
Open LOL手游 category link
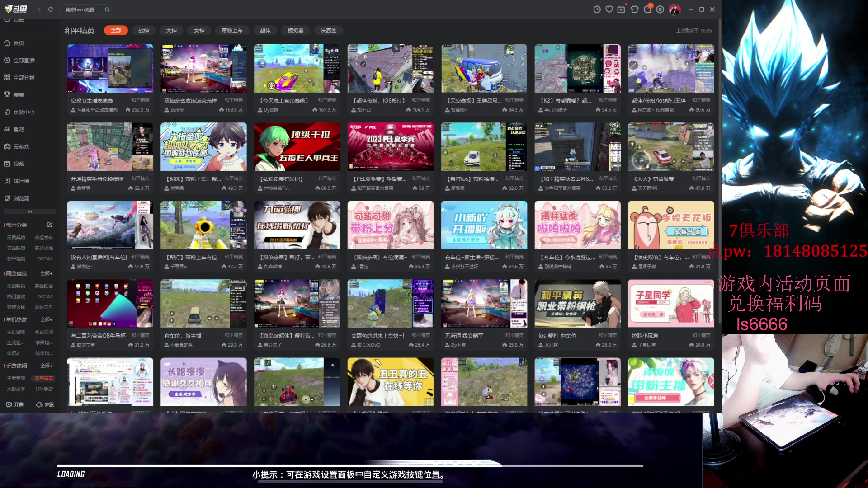pyautogui.click(x=44, y=389)
